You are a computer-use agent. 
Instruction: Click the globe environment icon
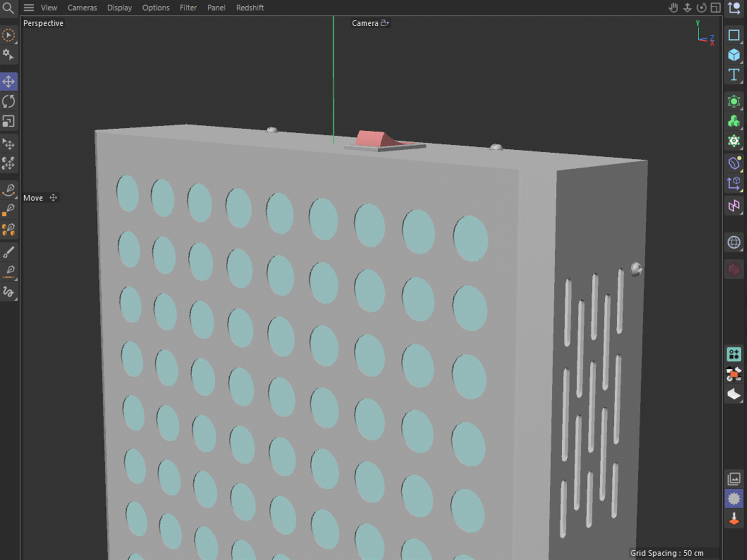pyautogui.click(x=734, y=243)
